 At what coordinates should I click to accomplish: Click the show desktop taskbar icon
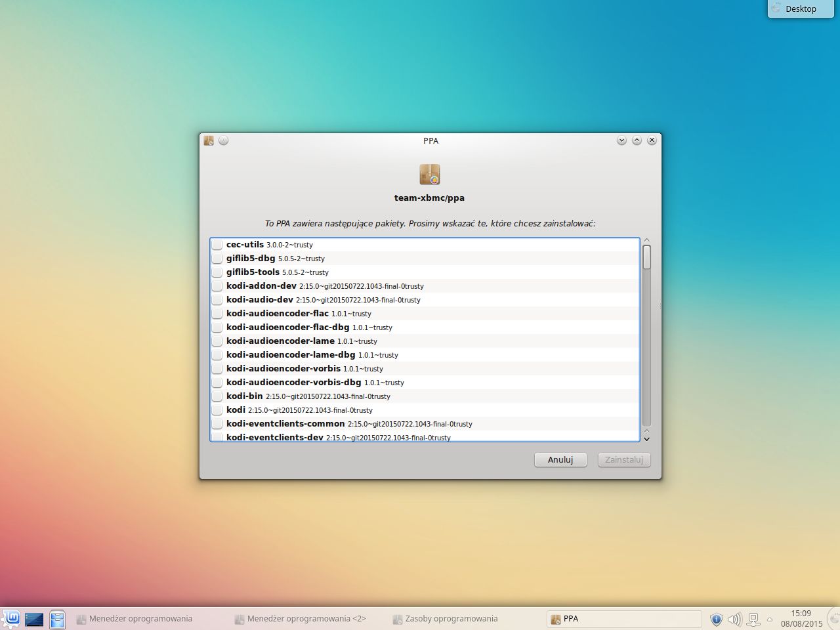[34, 619]
